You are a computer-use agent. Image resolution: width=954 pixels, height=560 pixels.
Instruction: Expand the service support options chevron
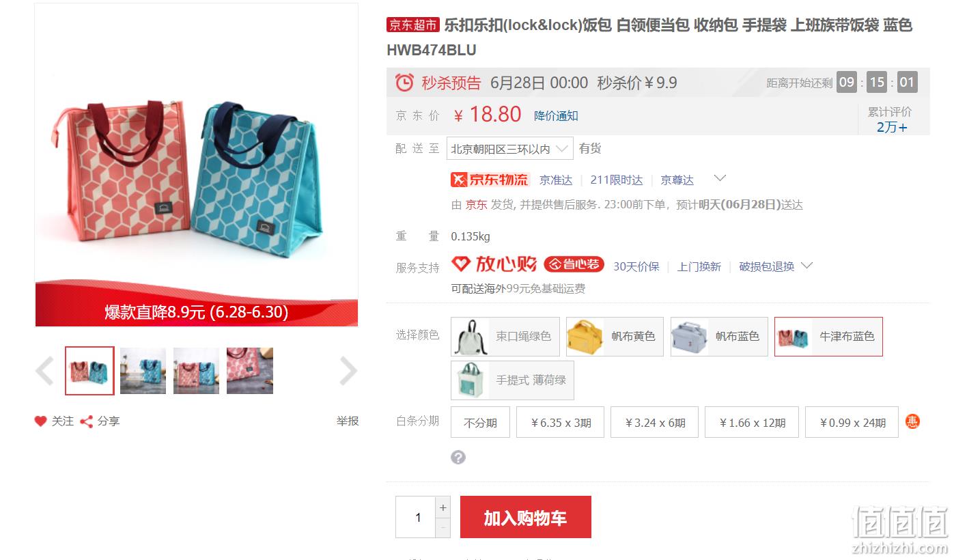tap(806, 266)
